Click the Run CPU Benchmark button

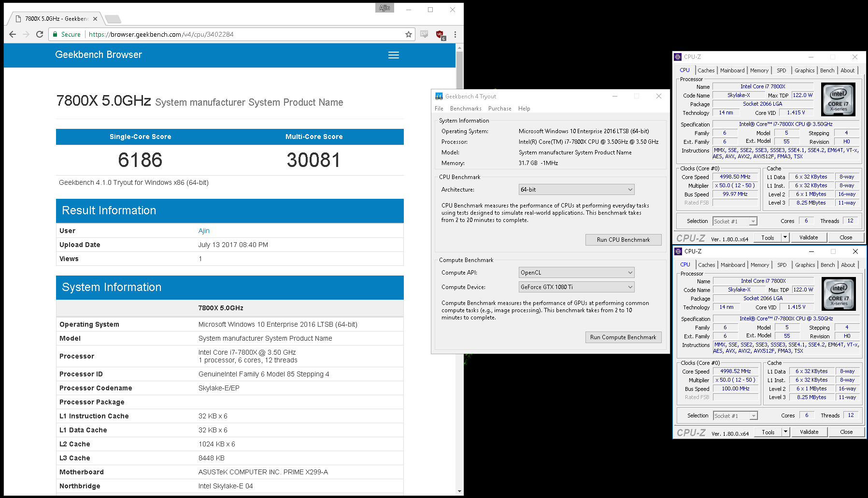[623, 240]
